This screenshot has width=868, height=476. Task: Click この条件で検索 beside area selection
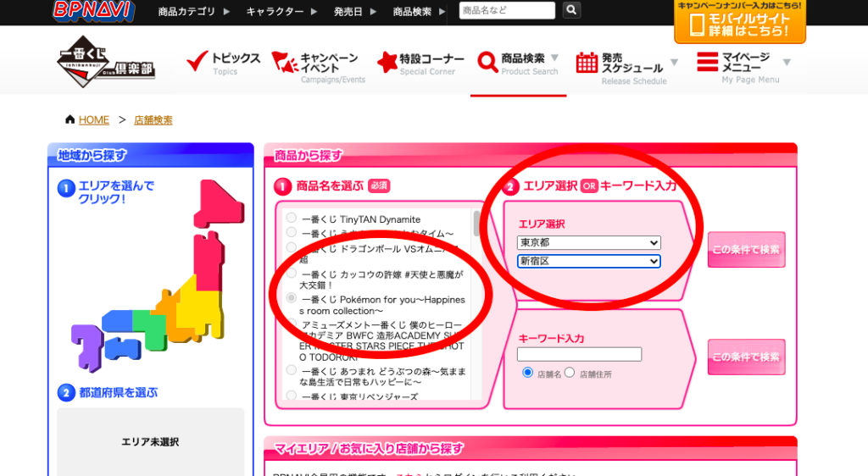coord(746,249)
